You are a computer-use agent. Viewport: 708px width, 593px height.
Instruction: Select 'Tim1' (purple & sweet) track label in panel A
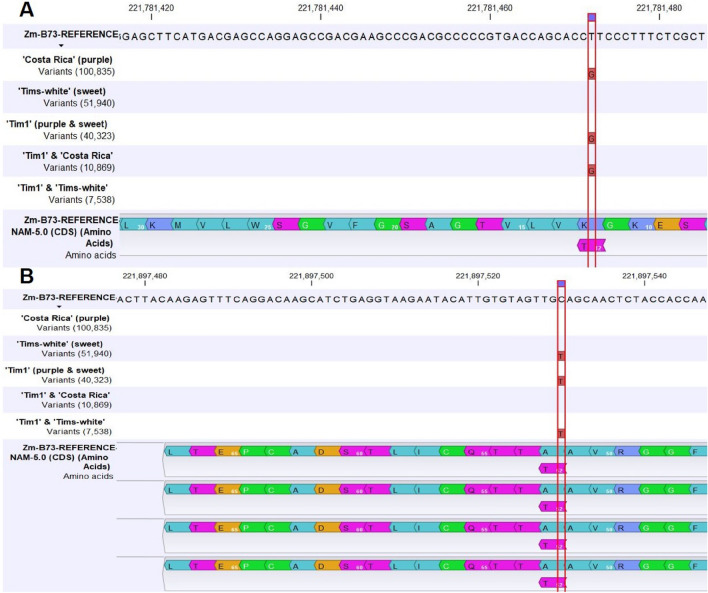click(x=57, y=124)
